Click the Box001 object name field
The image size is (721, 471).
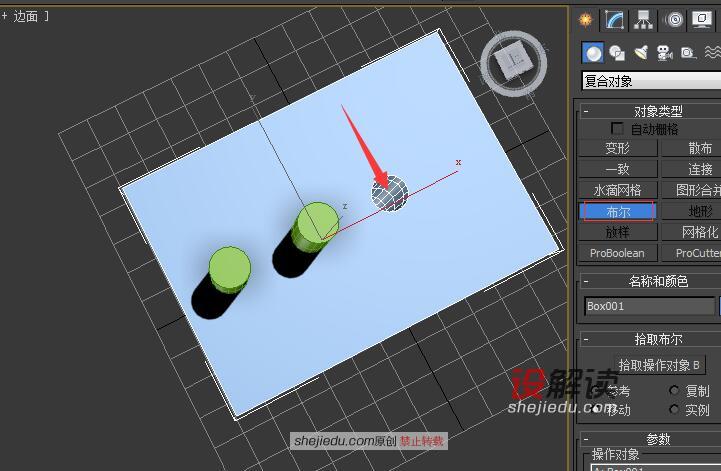coord(649,306)
